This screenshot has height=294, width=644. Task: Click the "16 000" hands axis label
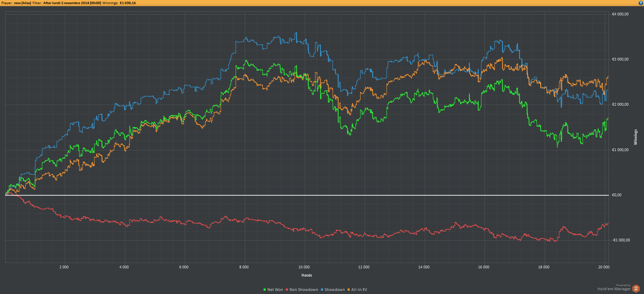(484, 267)
